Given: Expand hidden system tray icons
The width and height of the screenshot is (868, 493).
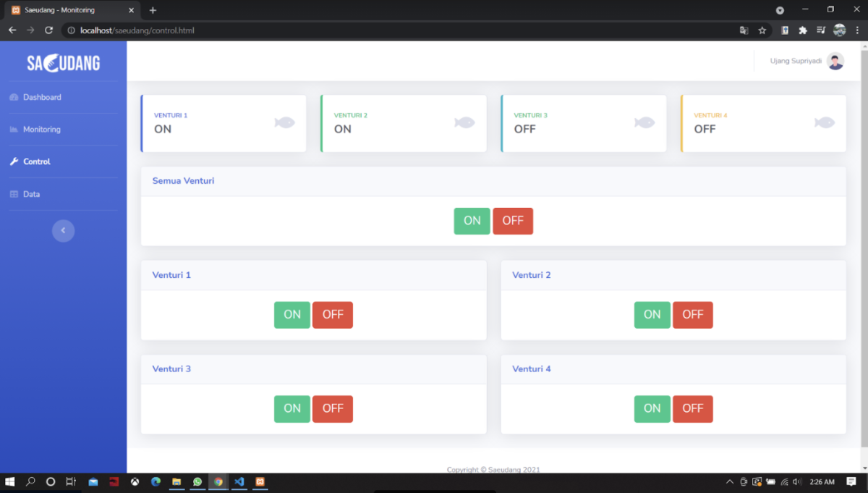Looking at the screenshot, I should [x=729, y=481].
